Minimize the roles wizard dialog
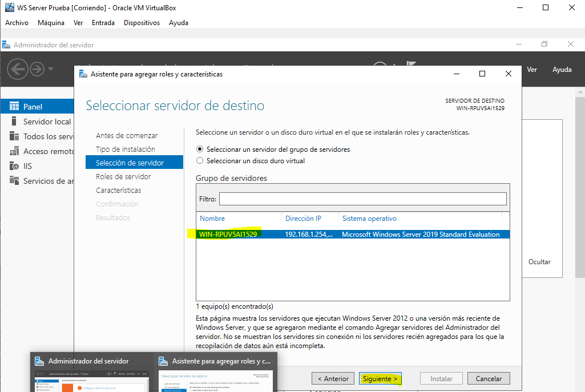The image size is (585, 392). pos(456,74)
